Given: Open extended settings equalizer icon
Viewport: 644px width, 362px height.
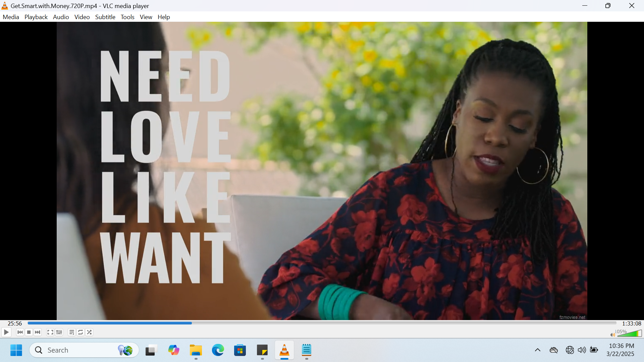Looking at the screenshot, I should (x=59, y=332).
